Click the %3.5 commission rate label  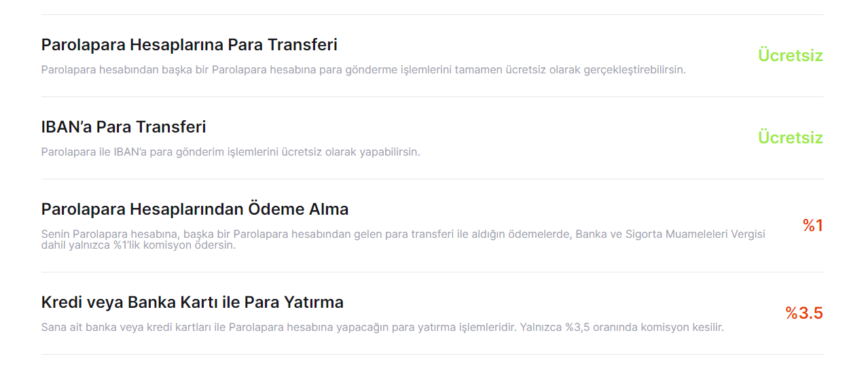(x=804, y=313)
